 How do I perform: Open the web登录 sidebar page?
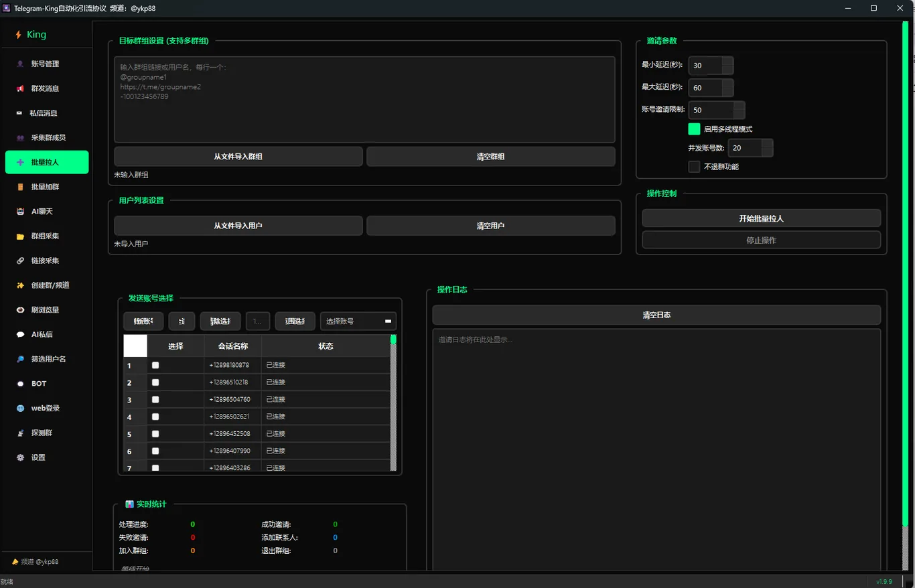[47, 409]
